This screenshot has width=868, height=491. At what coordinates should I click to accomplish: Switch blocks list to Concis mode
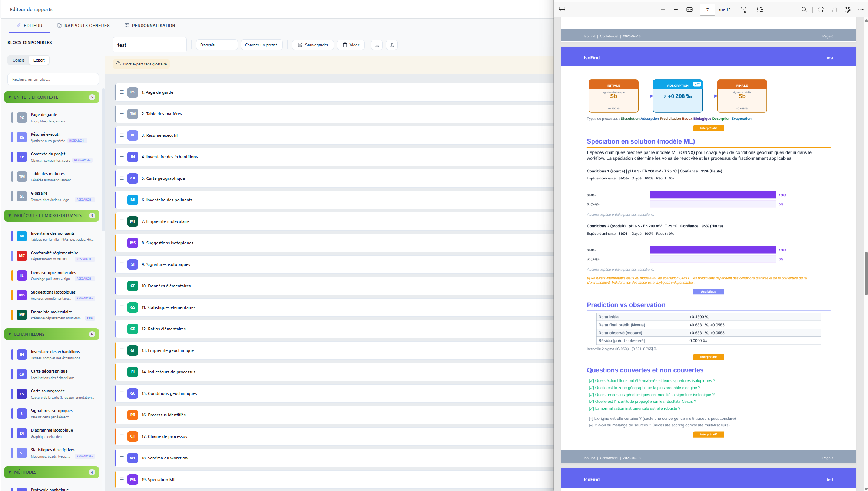pos(18,60)
